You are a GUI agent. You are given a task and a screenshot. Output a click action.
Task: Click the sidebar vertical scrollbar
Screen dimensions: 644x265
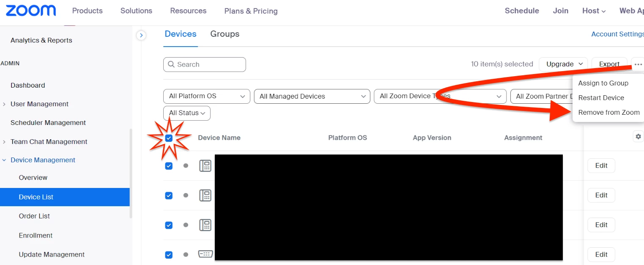[x=131, y=174]
